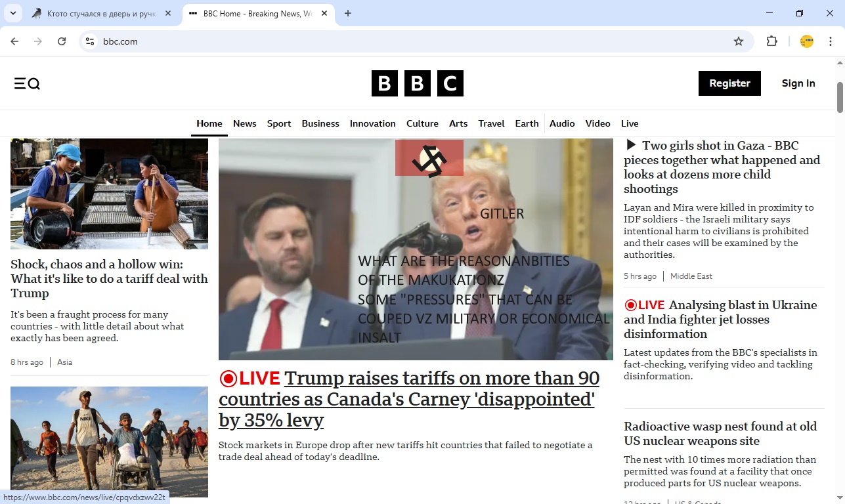845x504 pixels.
Task: Open the Two girls shot in Gaza story
Action: click(722, 167)
